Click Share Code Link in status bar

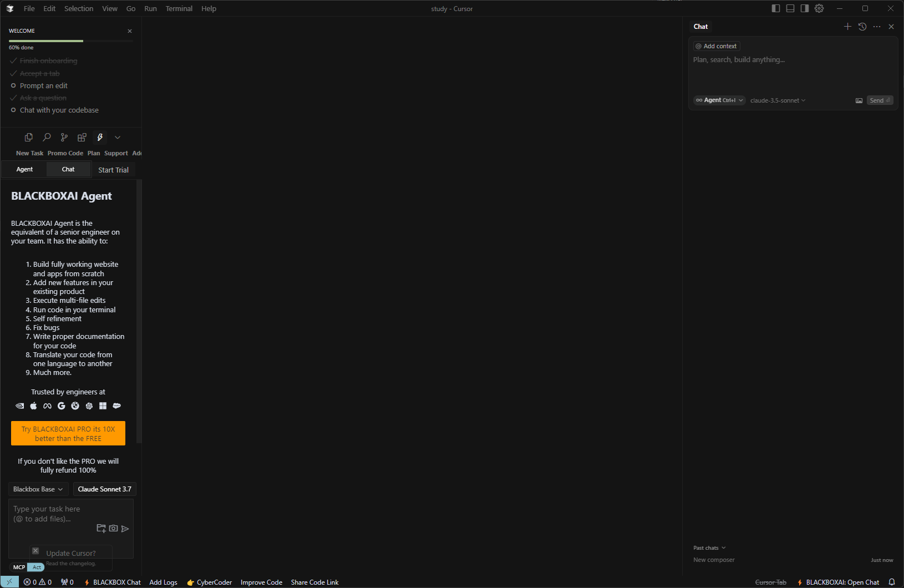[314, 582]
